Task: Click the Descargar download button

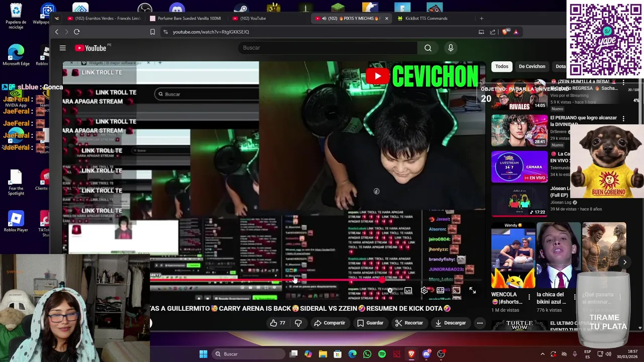Action: [451, 323]
